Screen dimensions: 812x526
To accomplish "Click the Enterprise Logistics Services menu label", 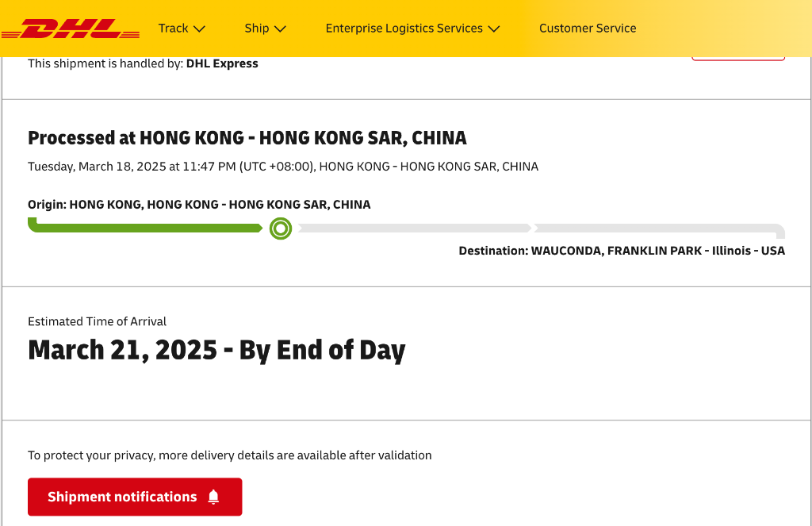I will point(404,29).
